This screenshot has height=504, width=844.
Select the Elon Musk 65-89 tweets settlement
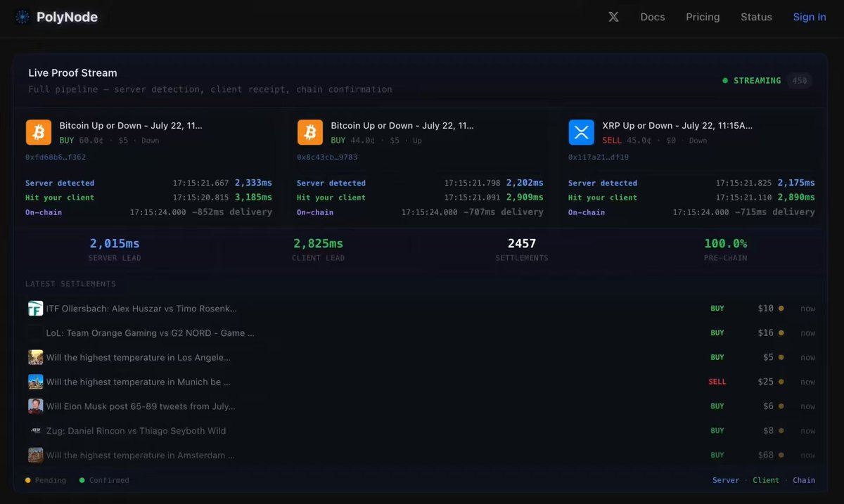(421, 406)
